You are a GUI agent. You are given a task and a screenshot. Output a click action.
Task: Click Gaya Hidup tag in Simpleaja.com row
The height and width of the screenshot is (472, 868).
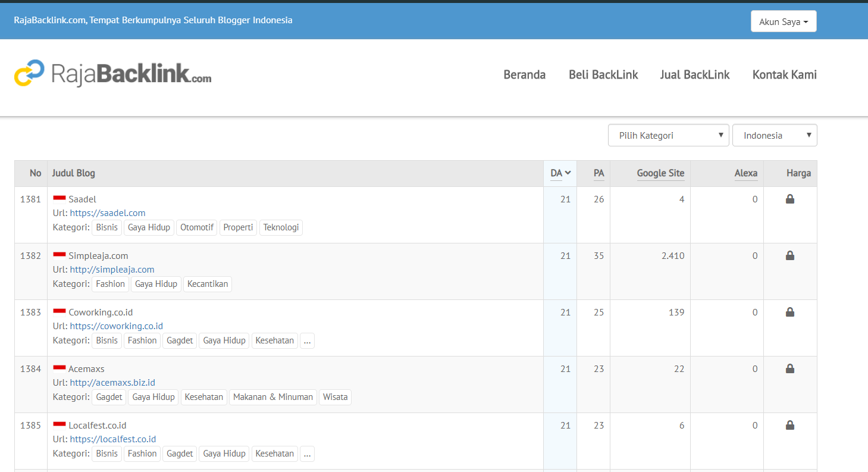pos(156,284)
